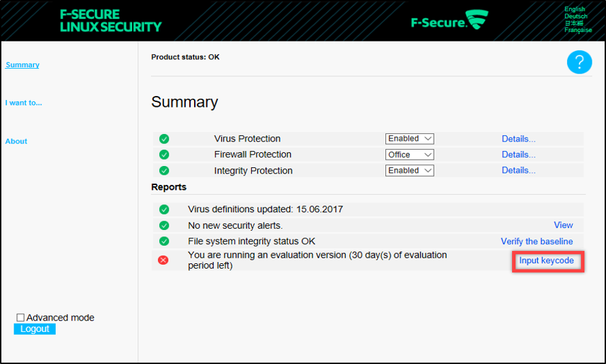The width and height of the screenshot is (606, 364).
Task: Click green check icon beside Firewall Protection
Action: click(164, 154)
